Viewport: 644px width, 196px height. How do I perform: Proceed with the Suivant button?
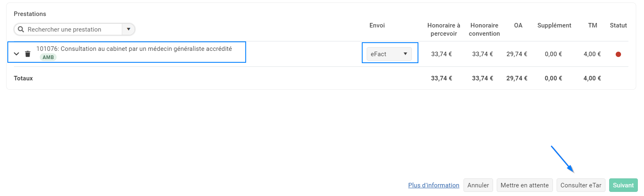tap(623, 185)
